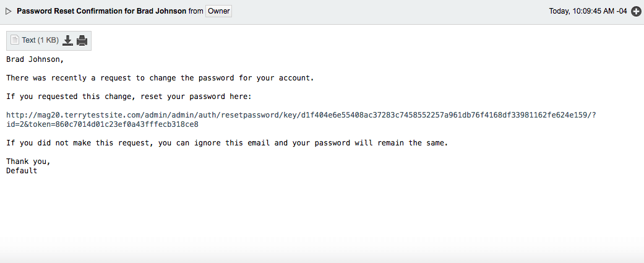Click the empty white area below the message
Viewport: 644px width, 263px height.
[322, 218]
